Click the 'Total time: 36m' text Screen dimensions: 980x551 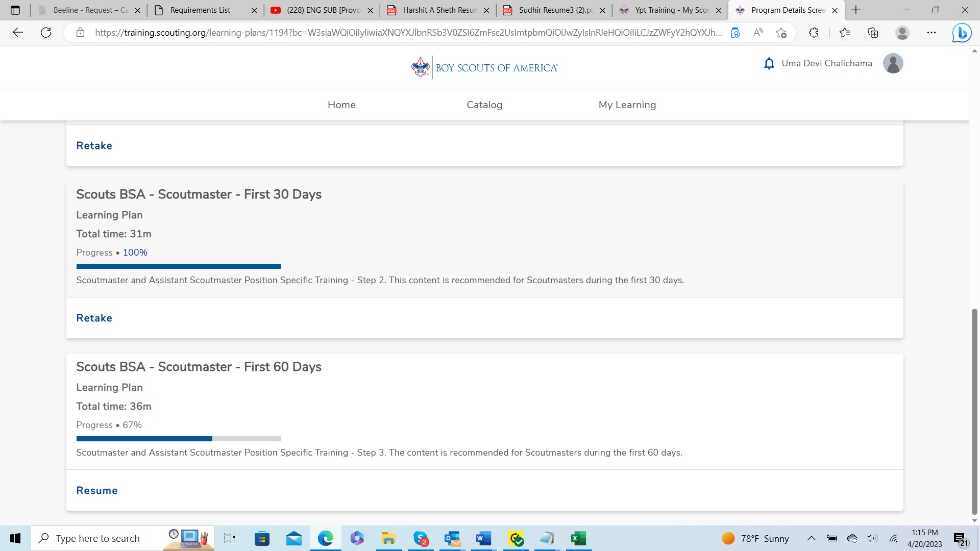pos(114,406)
